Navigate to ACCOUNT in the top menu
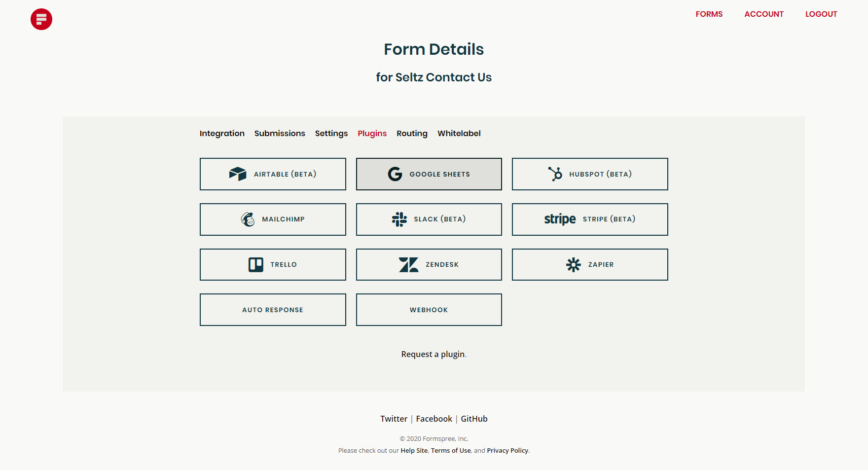The image size is (868, 470). tap(763, 14)
